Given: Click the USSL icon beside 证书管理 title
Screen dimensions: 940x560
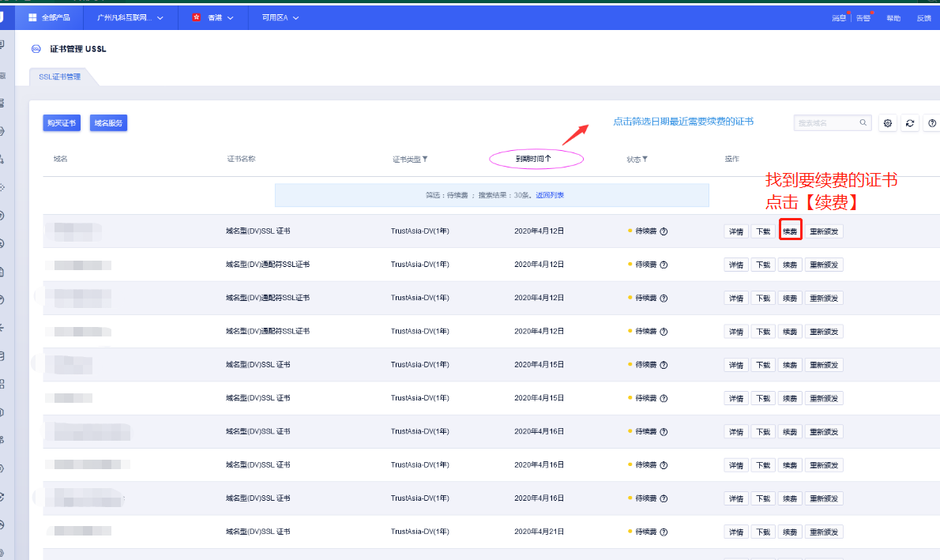Looking at the screenshot, I should pyautogui.click(x=36, y=48).
